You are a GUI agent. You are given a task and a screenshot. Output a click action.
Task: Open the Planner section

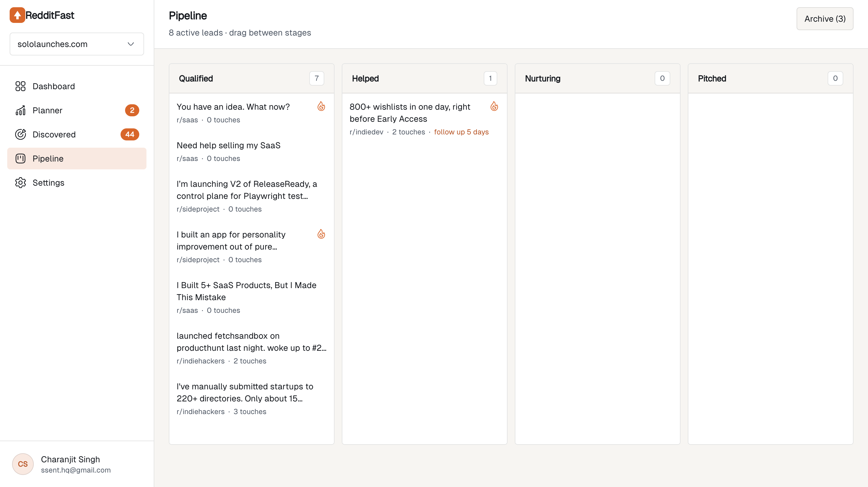tap(77, 111)
